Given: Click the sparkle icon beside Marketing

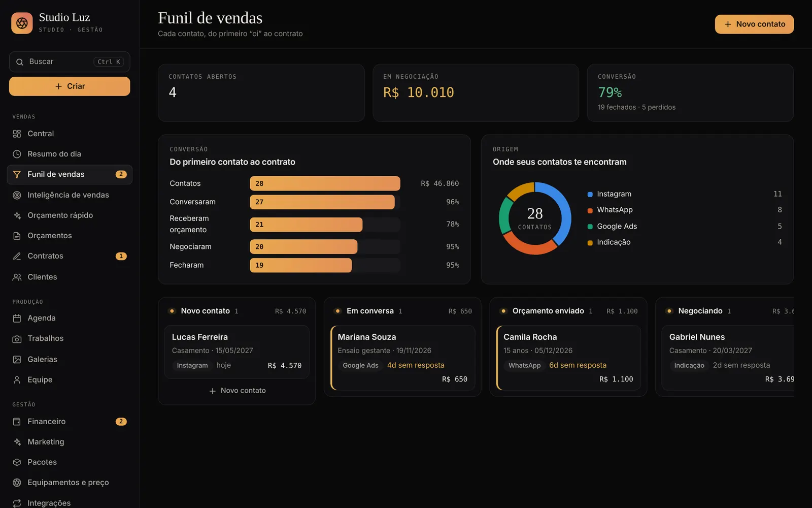Looking at the screenshot, I should [17, 442].
